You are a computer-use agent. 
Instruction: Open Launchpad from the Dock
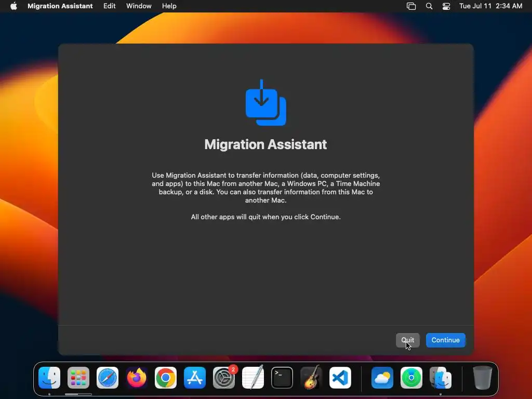[78, 378]
